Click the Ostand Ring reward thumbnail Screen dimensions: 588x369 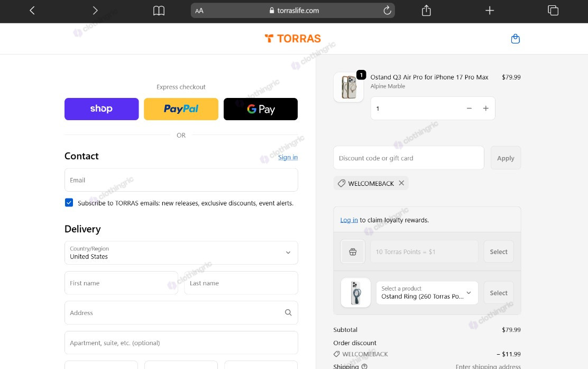[355, 292]
